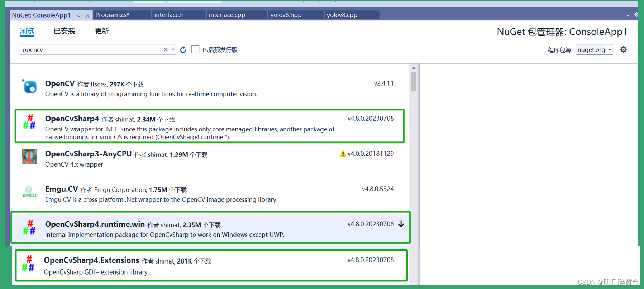Click the 'OpenCV 4.x wrapper' description
644x289 pixels.
pos(74,164)
